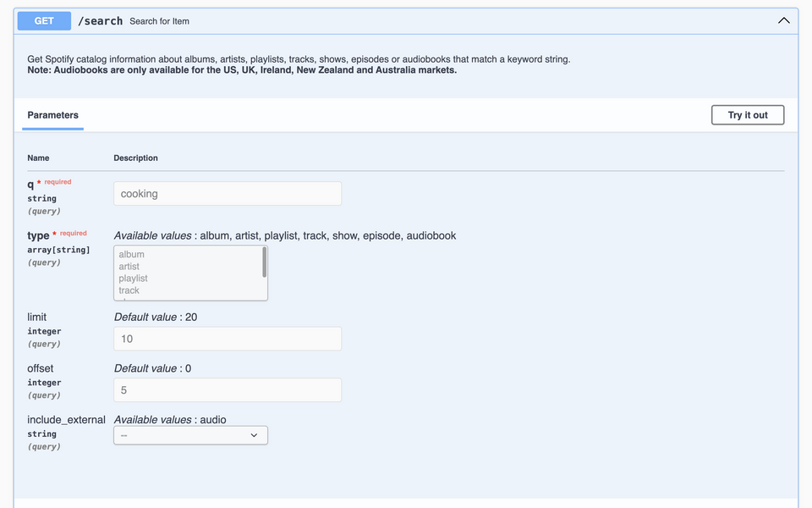812x508 pixels.
Task: Click the q query input containing 'cooking'
Action: 227,193
